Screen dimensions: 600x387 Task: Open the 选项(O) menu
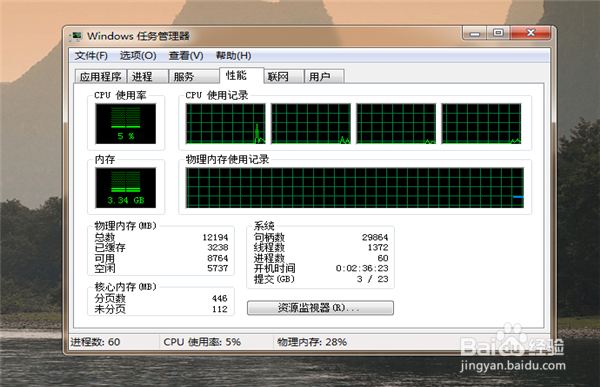(x=138, y=56)
